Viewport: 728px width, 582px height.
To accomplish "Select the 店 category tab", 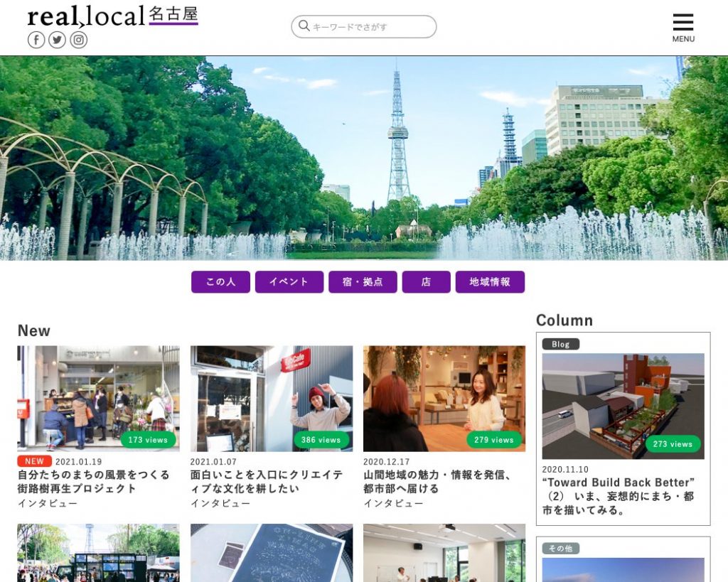I will coord(426,282).
